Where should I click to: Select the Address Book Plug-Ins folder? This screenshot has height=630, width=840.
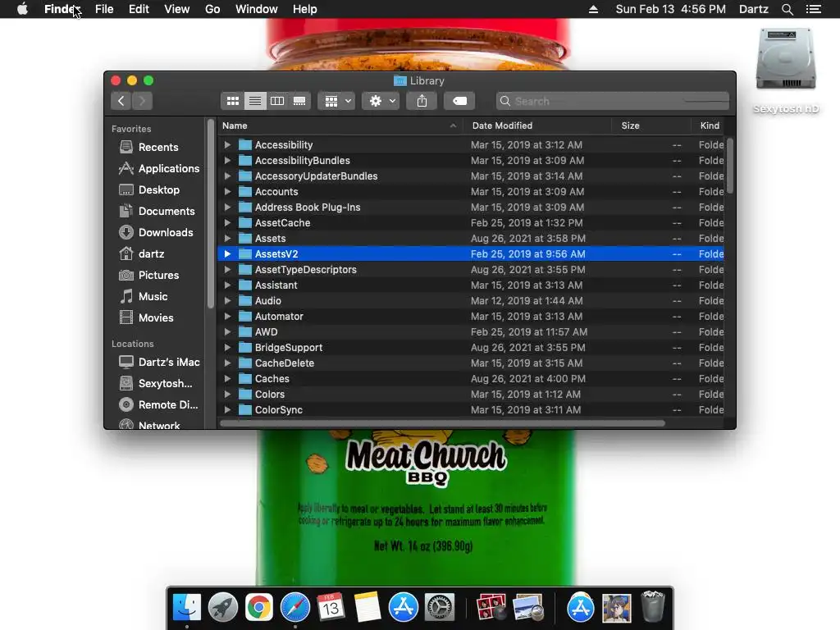point(471,207)
